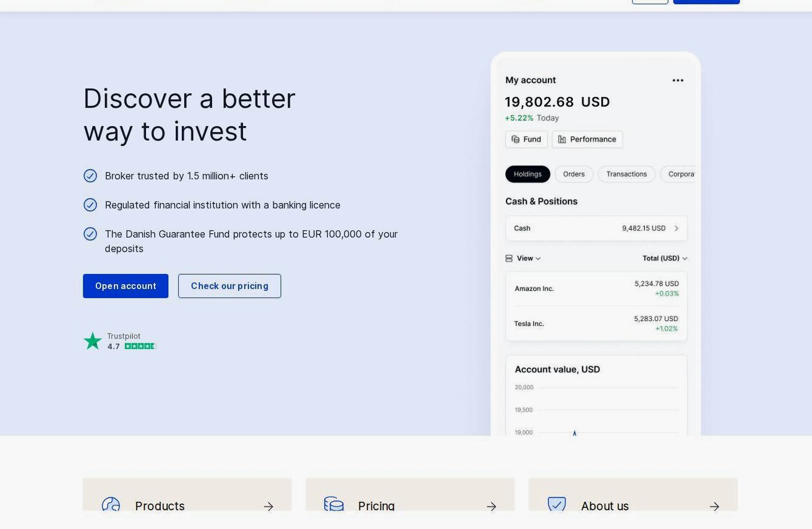Open the Performance button
812x529 pixels.
coord(588,139)
